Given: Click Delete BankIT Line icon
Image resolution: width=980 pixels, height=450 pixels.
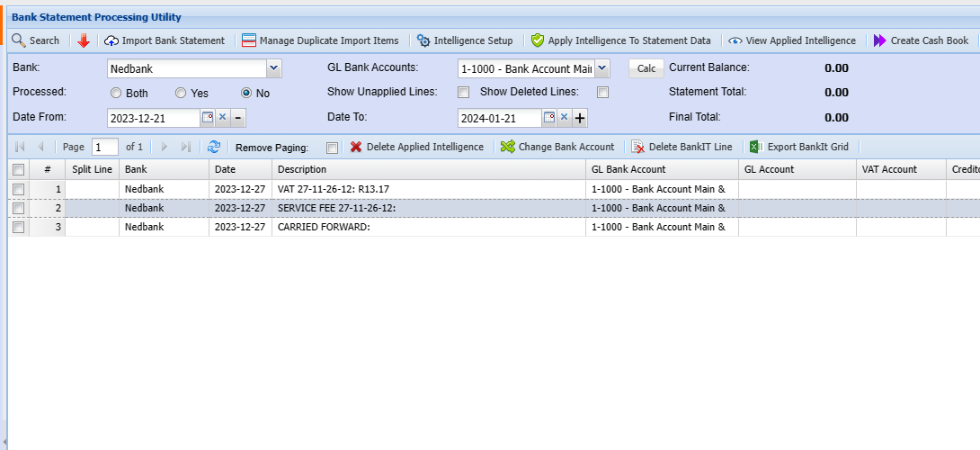Looking at the screenshot, I should (638, 147).
